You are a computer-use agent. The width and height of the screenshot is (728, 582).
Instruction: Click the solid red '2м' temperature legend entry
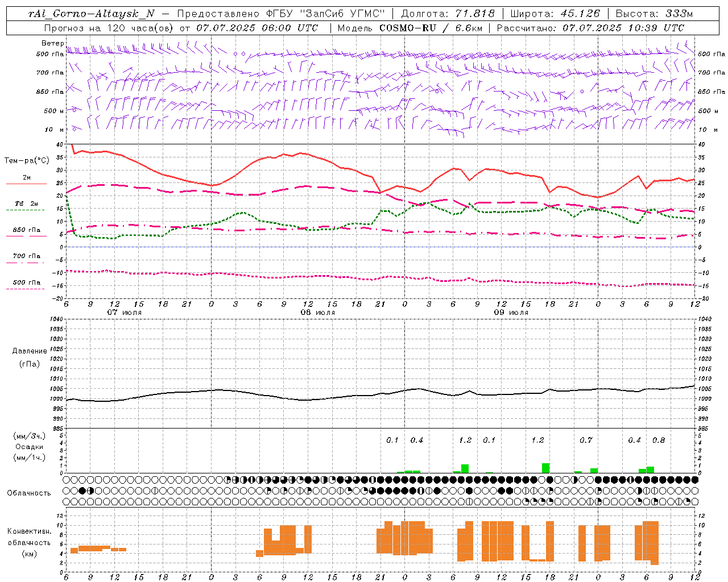click(26, 178)
